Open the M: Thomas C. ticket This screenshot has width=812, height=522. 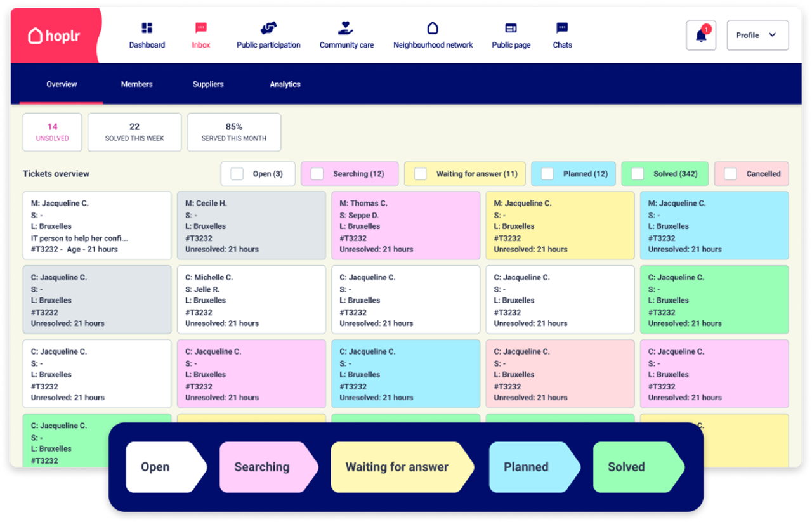coord(405,226)
